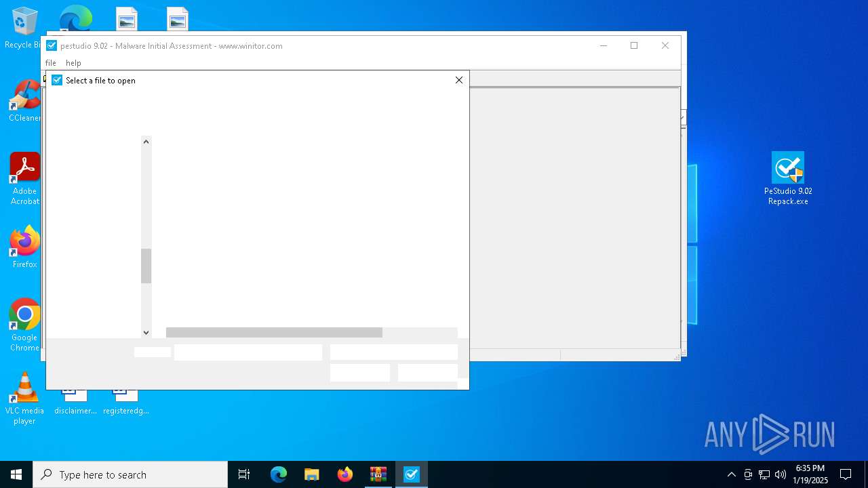The width and height of the screenshot is (868, 488).
Task: Open the Windows Start menu
Action: click(x=16, y=474)
